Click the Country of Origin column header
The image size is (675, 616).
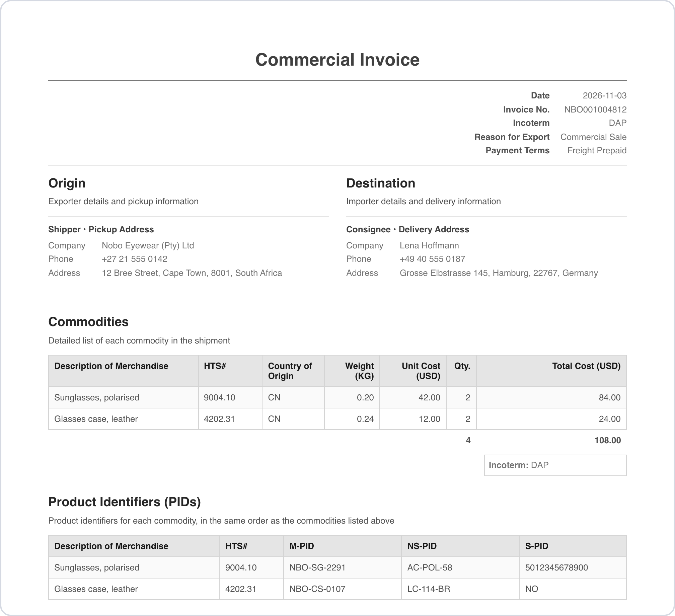point(293,371)
